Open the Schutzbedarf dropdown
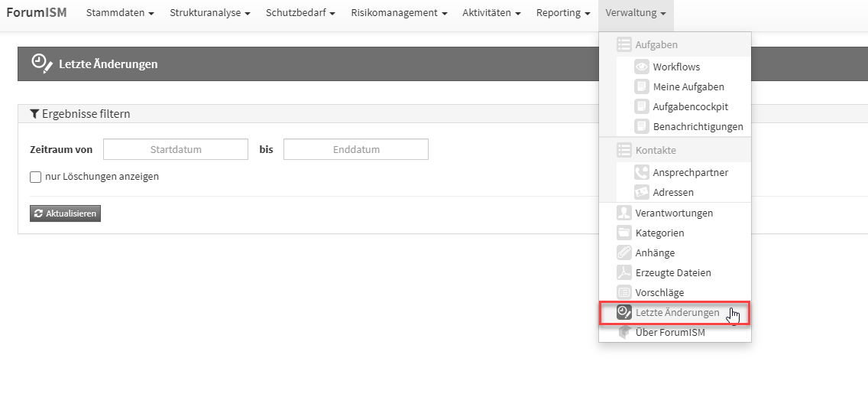The image size is (868, 394). point(300,13)
